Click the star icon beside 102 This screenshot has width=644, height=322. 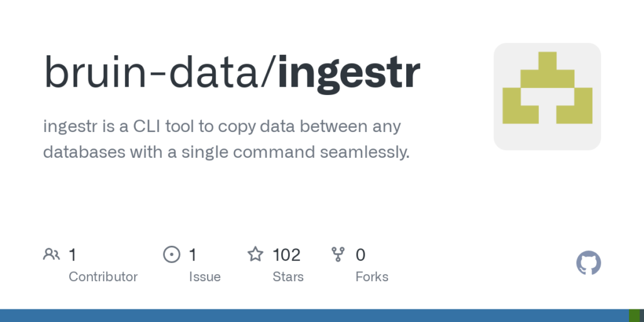(x=255, y=255)
